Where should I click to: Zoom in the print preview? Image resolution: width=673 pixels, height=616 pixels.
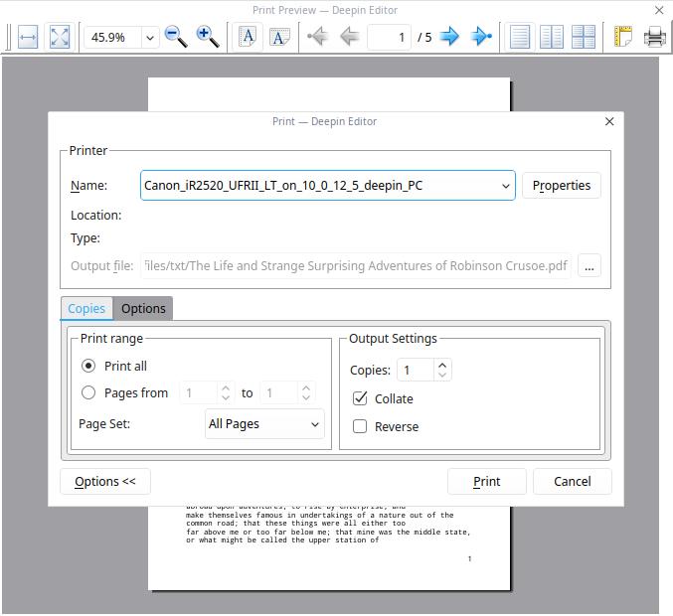(208, 37)
